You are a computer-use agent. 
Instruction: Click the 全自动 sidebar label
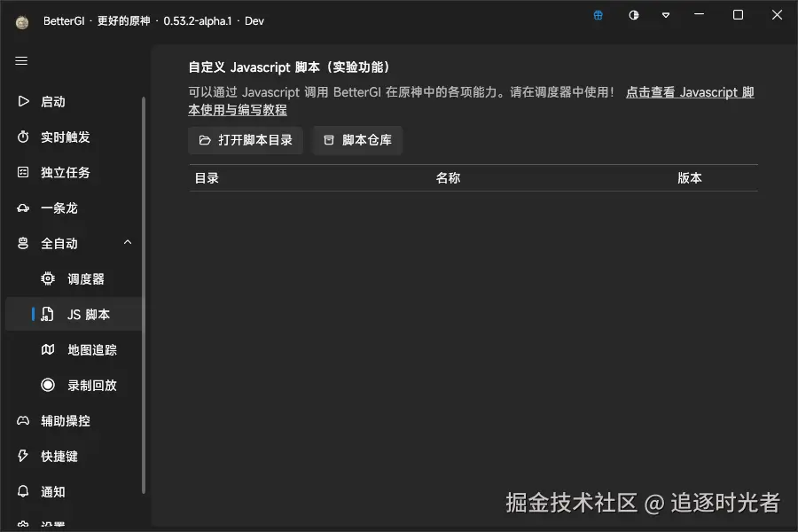pos(59,243)
